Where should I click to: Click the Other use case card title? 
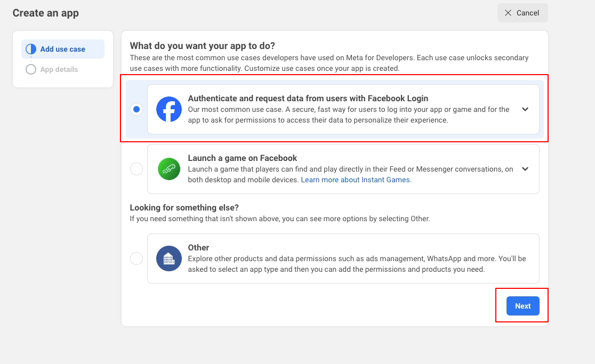(198, 248)
